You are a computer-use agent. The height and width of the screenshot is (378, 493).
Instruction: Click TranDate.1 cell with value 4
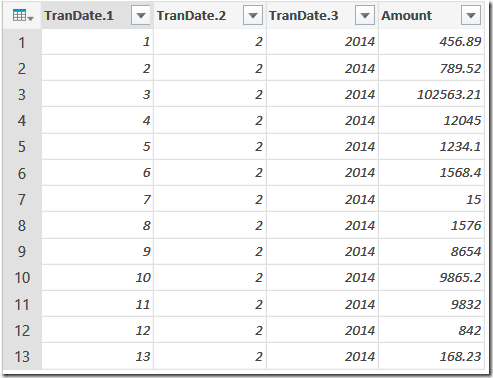97,120
